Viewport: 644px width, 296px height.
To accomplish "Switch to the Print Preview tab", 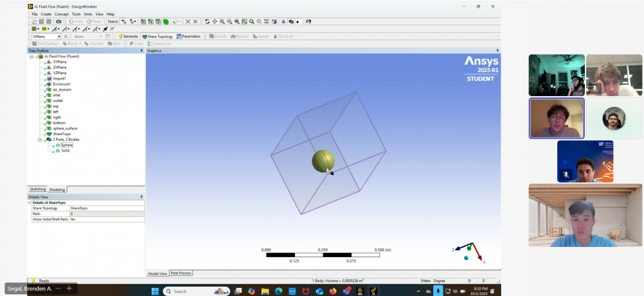I will [182, 273].
